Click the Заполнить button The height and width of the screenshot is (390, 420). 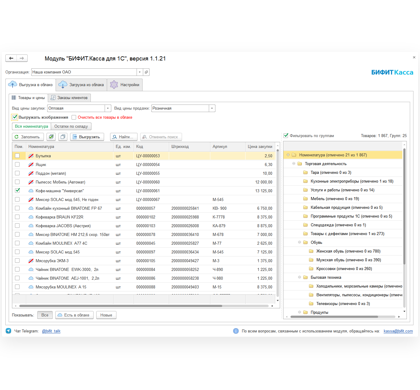tap(28, 137)
